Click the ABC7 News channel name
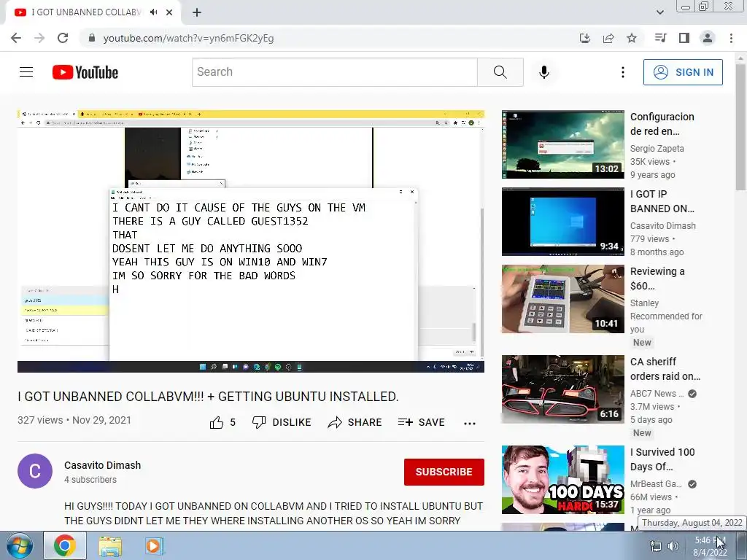Viewport: 747px width, 560px height. pyautogui.click(x=657, y=394)
